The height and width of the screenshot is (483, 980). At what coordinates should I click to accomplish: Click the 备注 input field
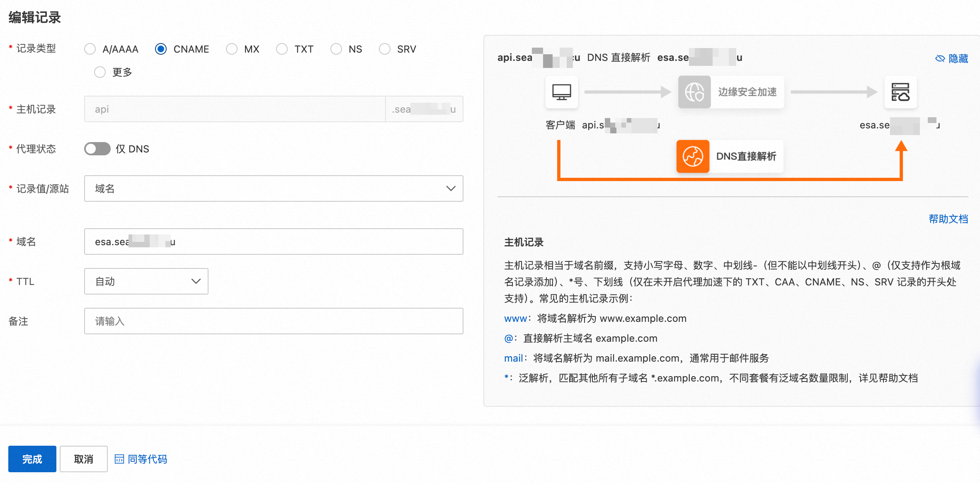point(274,321)
